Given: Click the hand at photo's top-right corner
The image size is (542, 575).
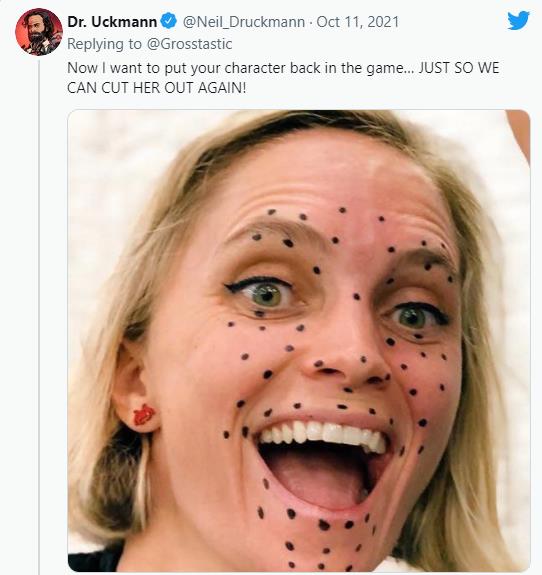Looking at the screenshot, I should coord(519,134).
